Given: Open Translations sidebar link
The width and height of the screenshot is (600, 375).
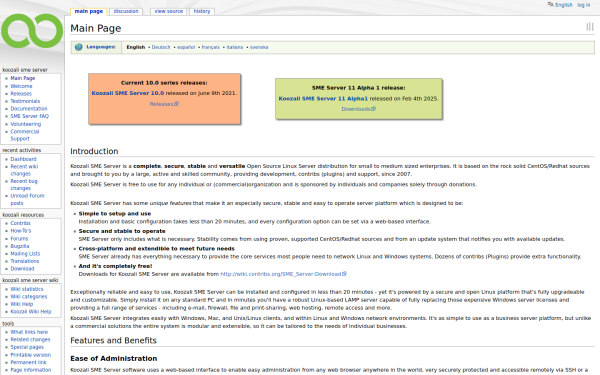Looking at the screenshot, I should point(24,261).
